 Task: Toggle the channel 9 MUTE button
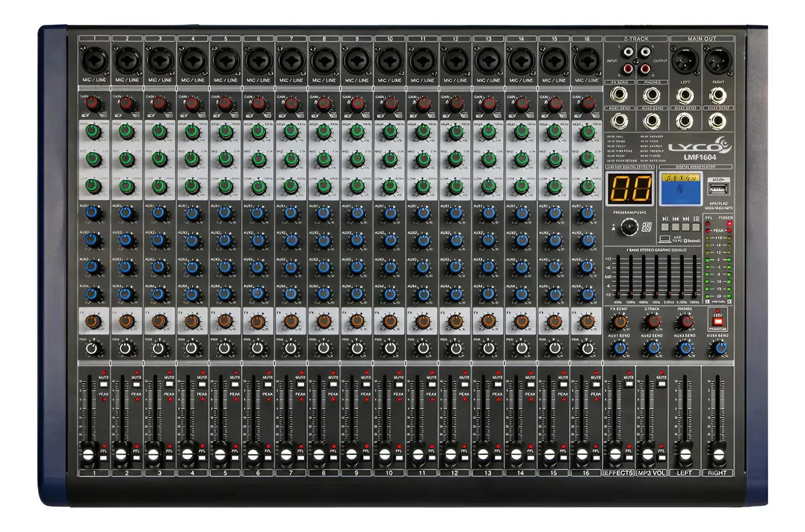pyautogui.click(x=367, y=384)
